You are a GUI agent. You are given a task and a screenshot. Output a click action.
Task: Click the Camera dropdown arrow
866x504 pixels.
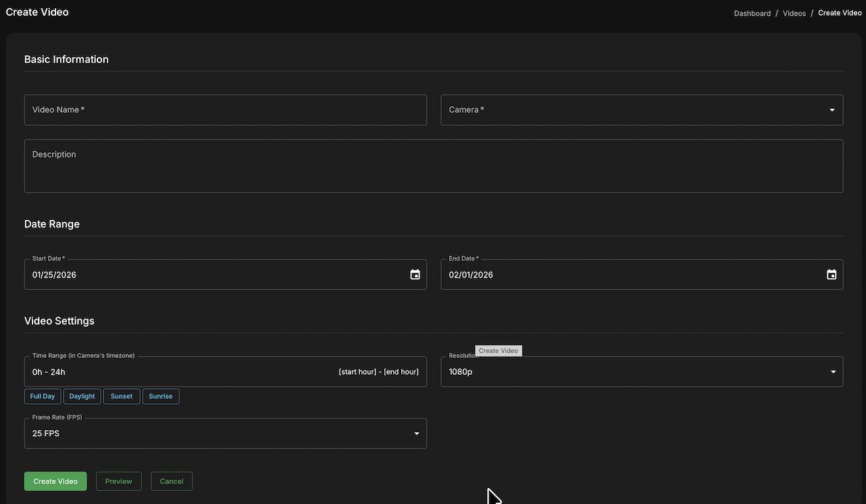click(831, 109)
